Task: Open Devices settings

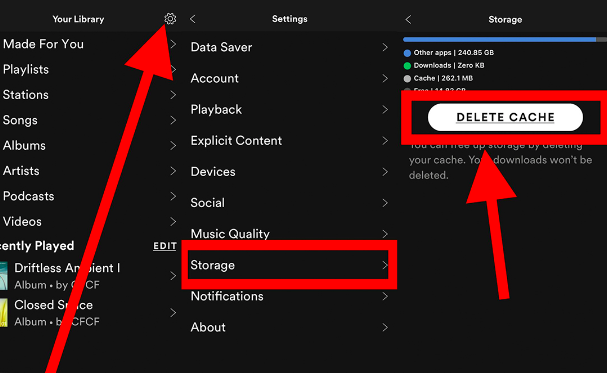Action: coord(289,172)
